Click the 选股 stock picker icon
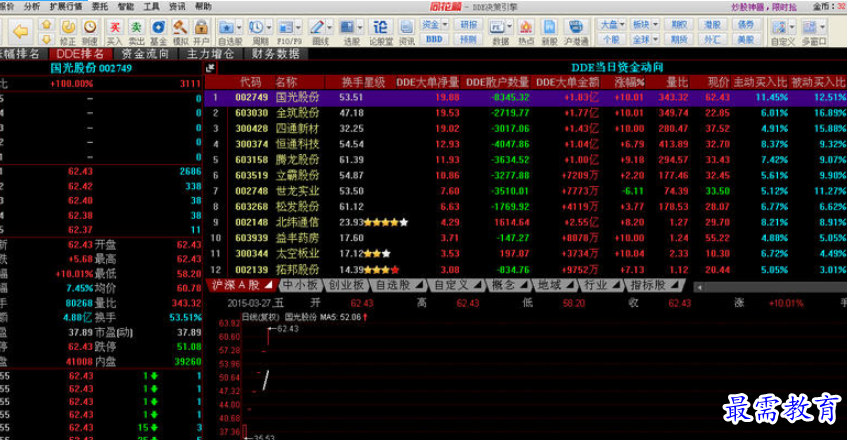 coord(347,27)
